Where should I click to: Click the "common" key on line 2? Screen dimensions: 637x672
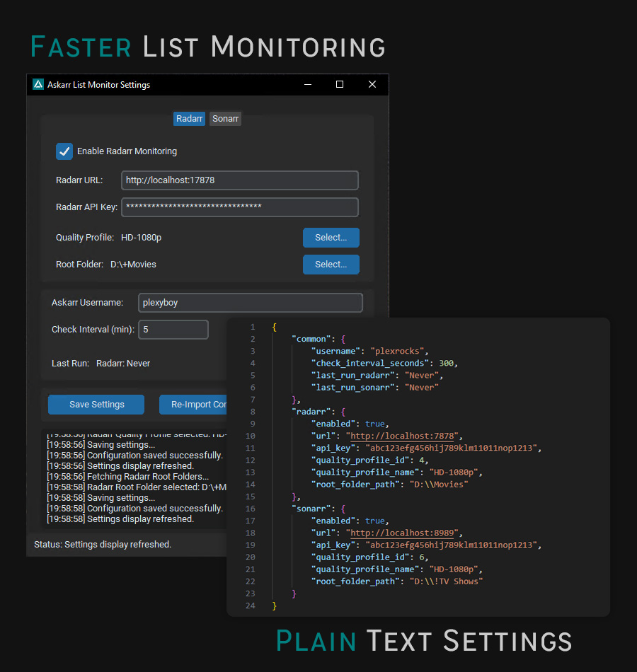pyautogui.click(x=311, y=339)
